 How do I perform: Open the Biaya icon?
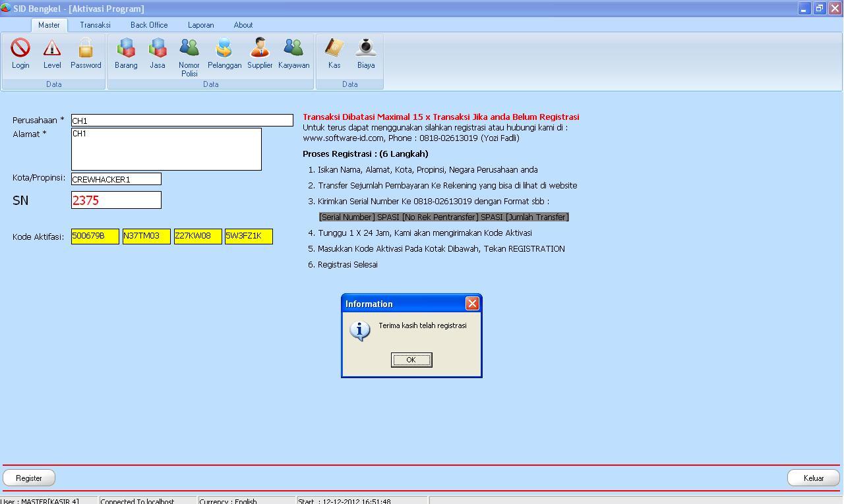[366, 53]
